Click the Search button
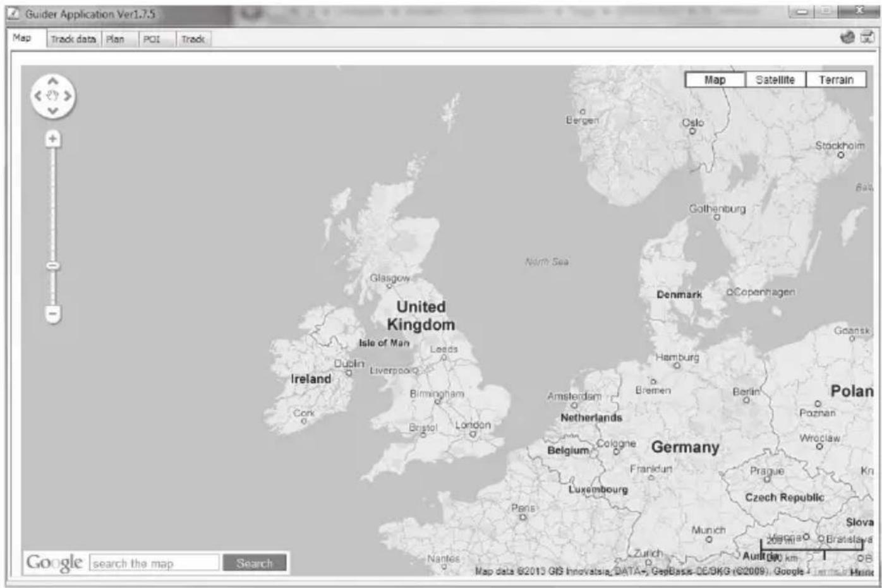Image resolution: width=882 pixels, height=588 pixels. [255, 563]
